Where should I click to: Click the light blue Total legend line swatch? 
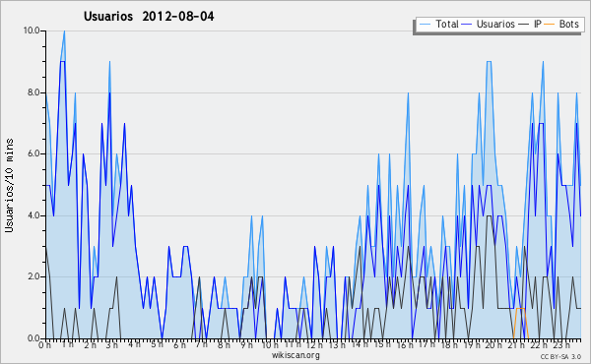coord(425,25)
